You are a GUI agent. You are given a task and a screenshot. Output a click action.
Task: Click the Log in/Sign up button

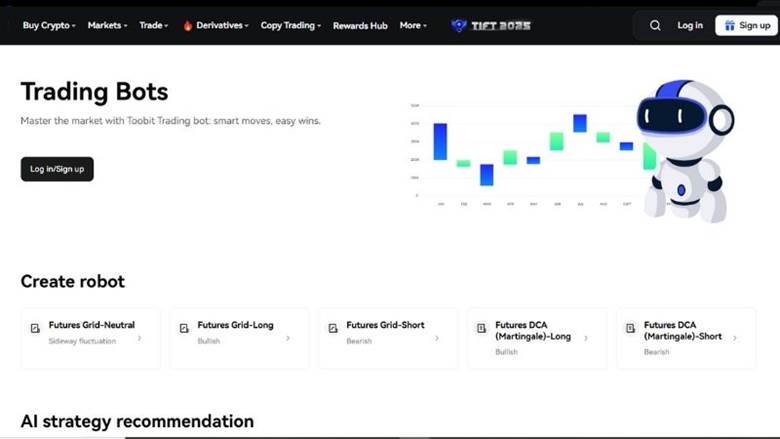click(57, 169)
